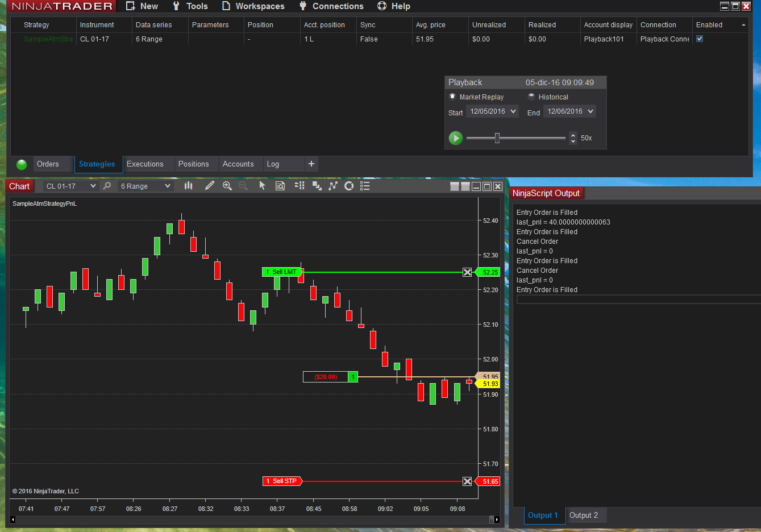Click the green connection status indicator
The width and height of the screenshot is (761, 532).
pos(22,165)
